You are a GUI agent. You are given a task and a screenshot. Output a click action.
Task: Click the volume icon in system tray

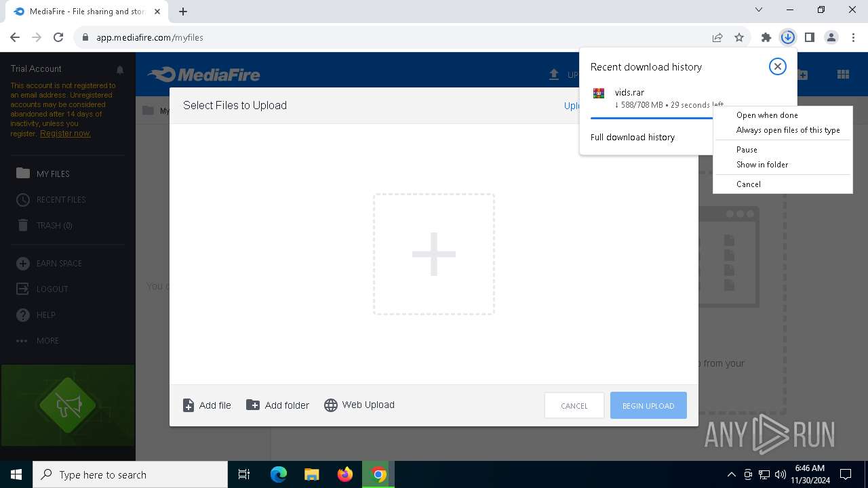click(781, 474)
